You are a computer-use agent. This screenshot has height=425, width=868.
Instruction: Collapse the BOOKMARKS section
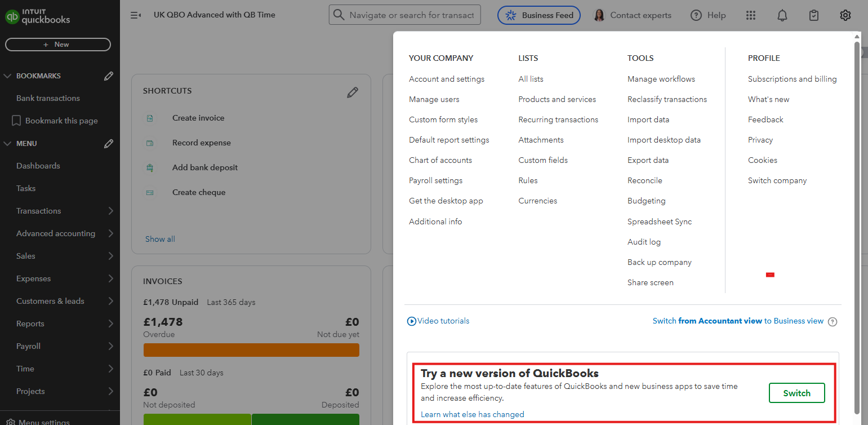7,76
